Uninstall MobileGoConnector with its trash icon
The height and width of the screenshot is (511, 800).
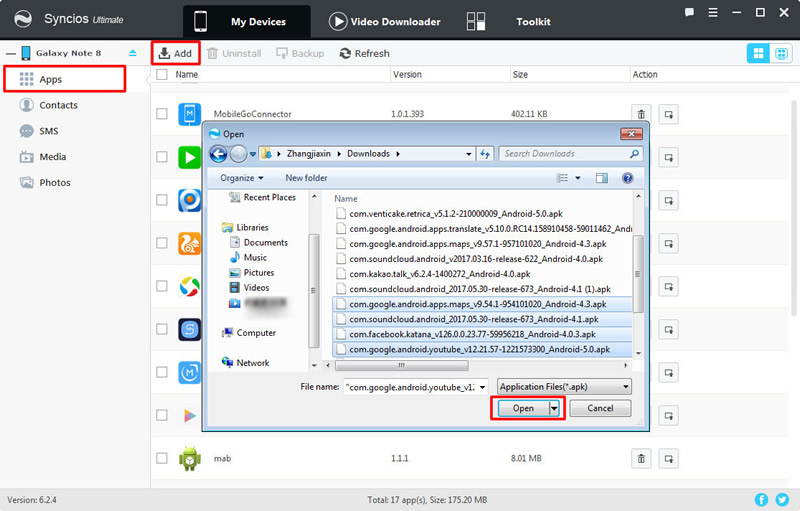click(x=641, y=114)
